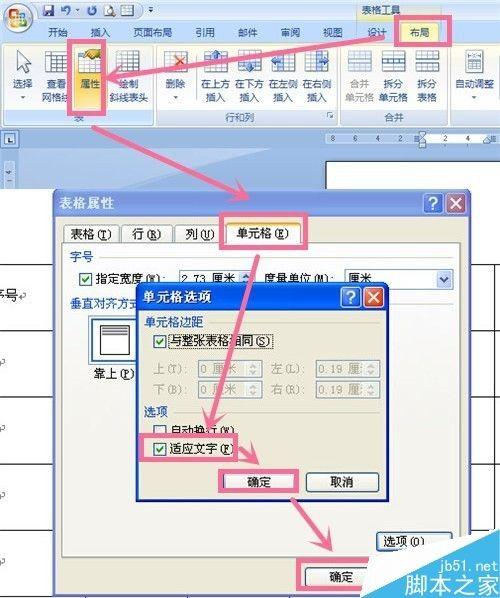Close the 表格属性 dialog
Viewport: 500px width, 598px height.
(456, 204)
